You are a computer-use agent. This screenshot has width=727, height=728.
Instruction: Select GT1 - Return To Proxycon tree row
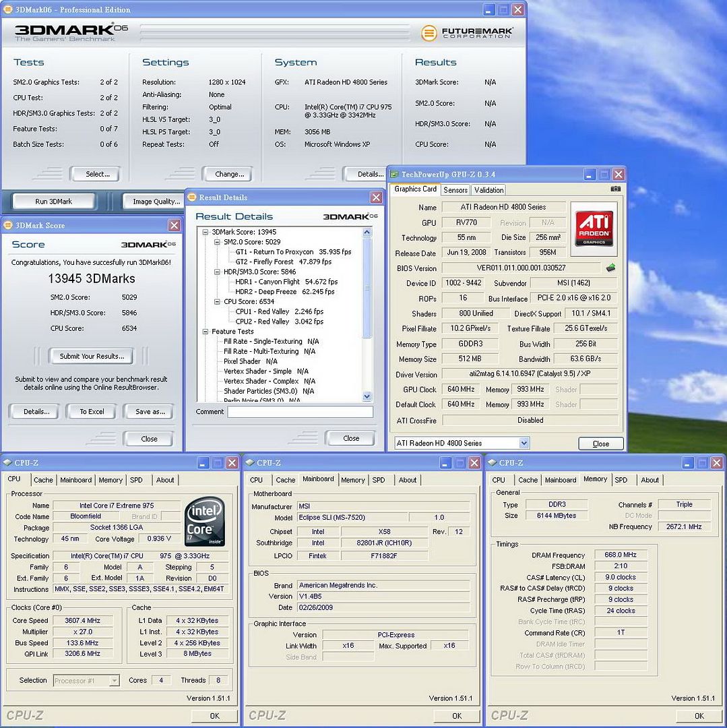point(293,252)
